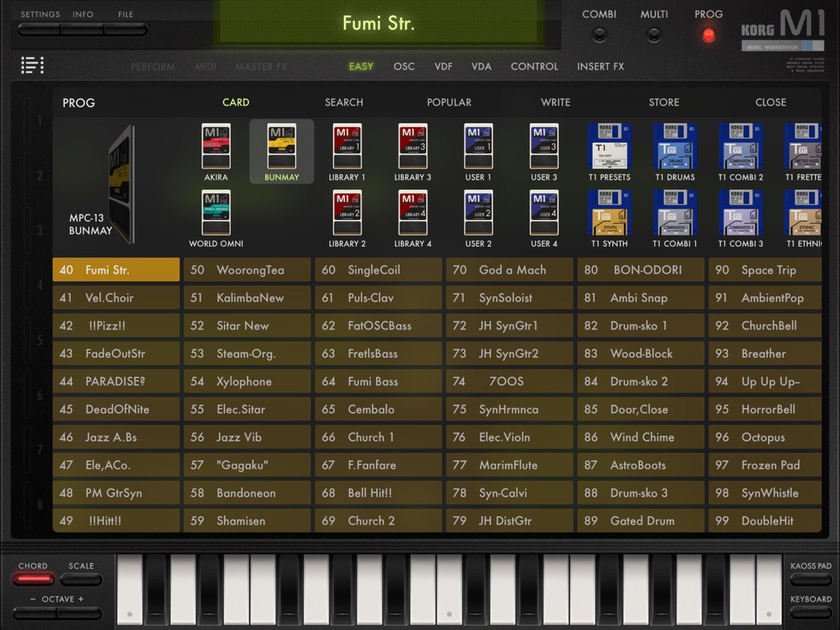Screen dimensions: 840x630
Task: Lower octave with the minus button
Action: (x=34, y=613)
